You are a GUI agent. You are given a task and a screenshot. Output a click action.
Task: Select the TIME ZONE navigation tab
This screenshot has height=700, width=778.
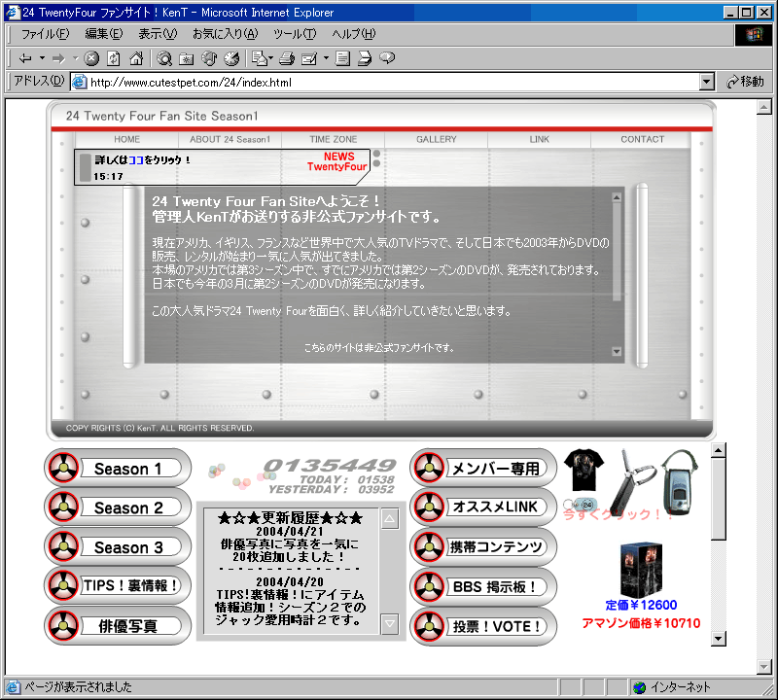click(333, 139)
